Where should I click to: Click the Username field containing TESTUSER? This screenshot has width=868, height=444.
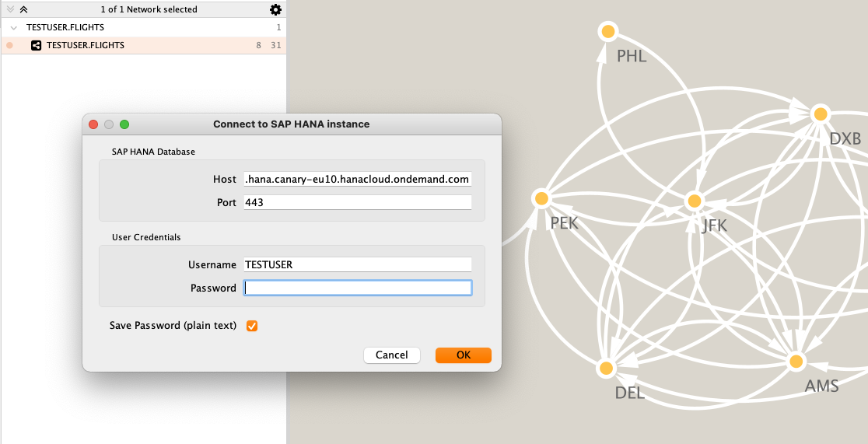(357, 264)
